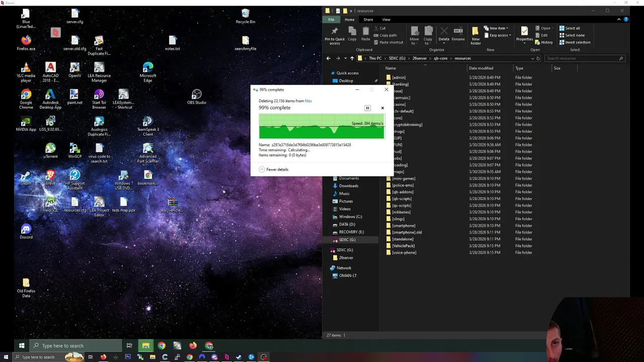
Task: Select Old Firefox Data folder on desktop
Action: (26, 288)
